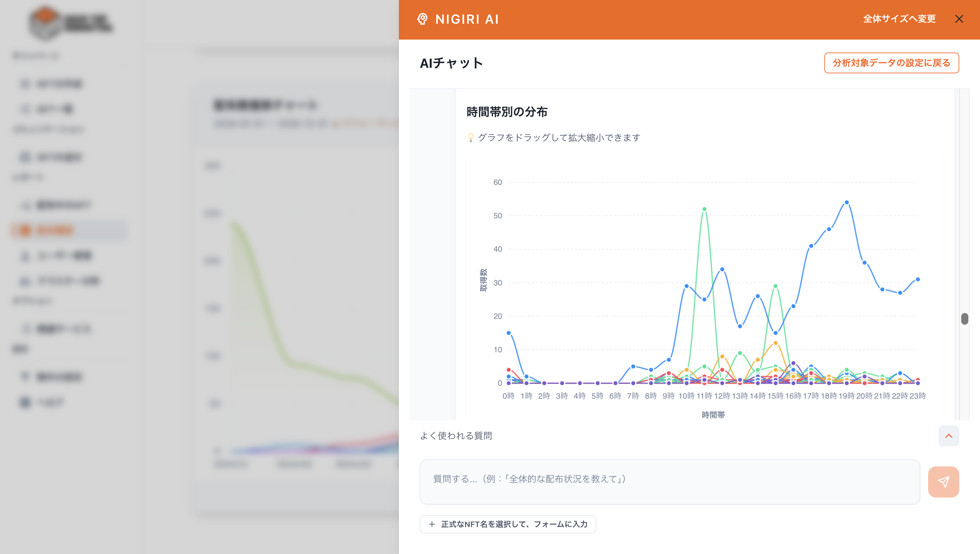Click the グラフをドラッグして拡大縮小できます hint text
The image size is (980, 554).
(x=559, y=137)
